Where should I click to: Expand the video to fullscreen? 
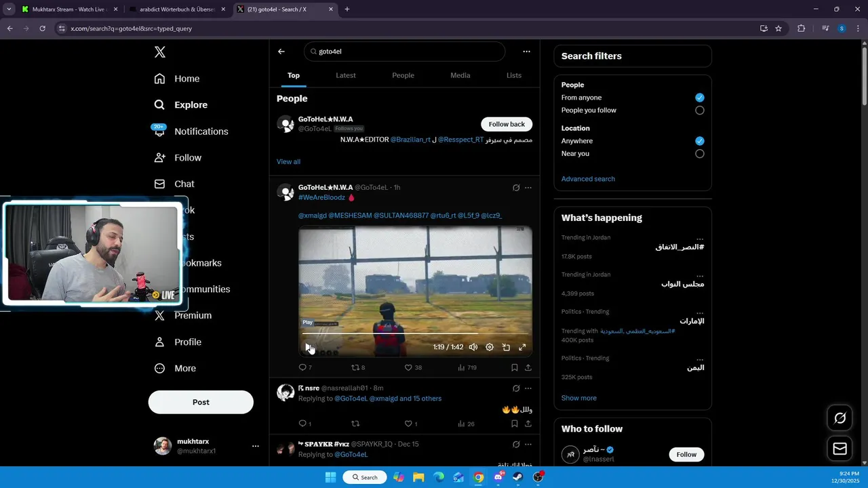[x=522, y=347]
